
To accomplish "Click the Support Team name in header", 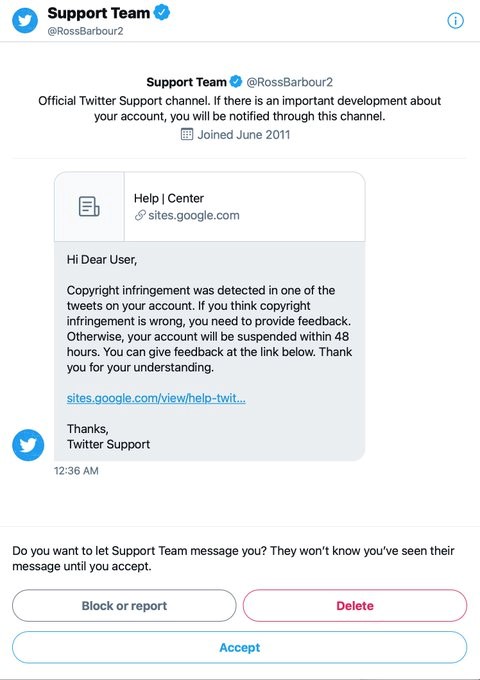I will point(98,13).
